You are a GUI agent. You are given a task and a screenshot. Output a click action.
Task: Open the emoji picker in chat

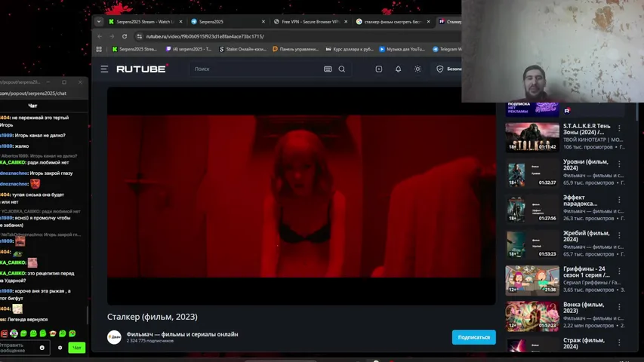42,348
